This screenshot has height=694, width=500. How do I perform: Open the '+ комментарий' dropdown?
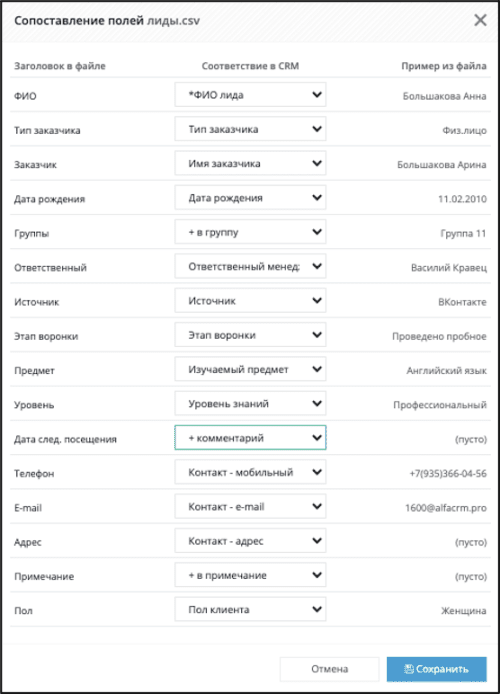click(250, 438)
